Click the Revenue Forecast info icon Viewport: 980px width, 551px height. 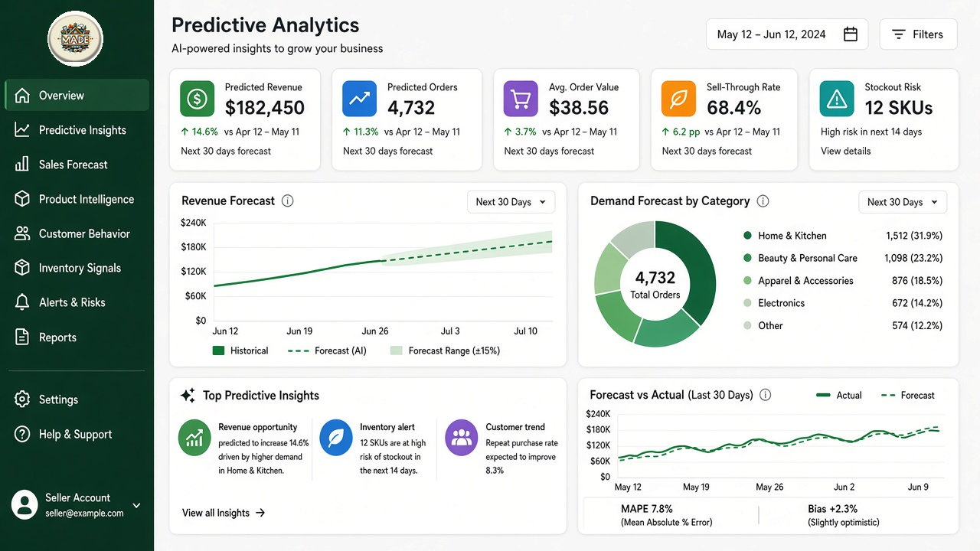pos(288,201)
